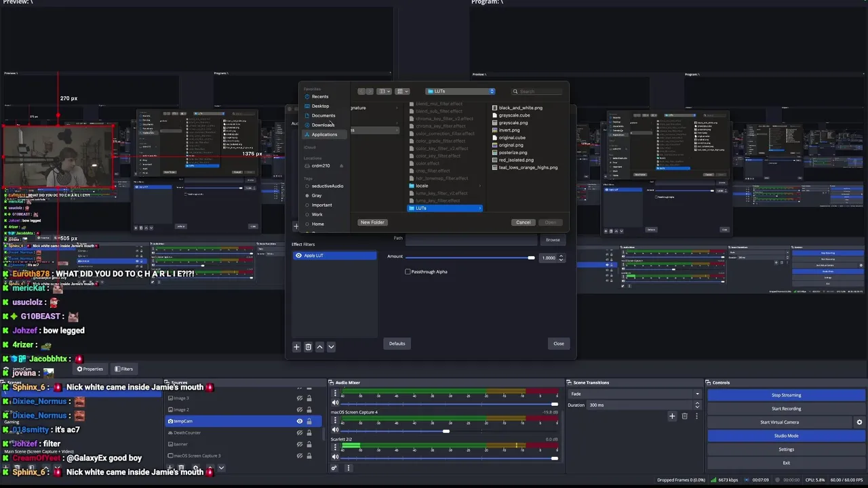The height and width of the screenshot is (488, 868).
Task: Adjust the Amount value stepper
Action: 561,258
